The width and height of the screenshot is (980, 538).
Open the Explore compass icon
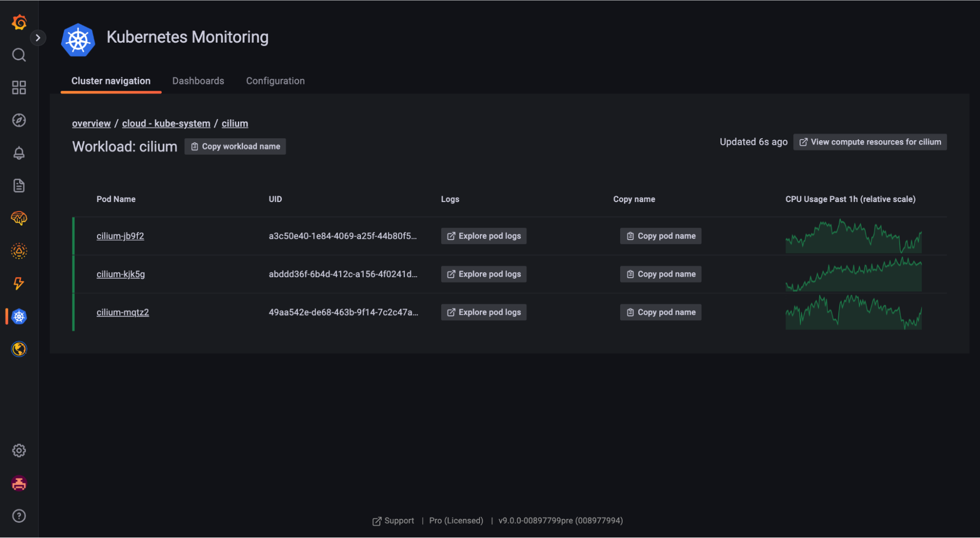point(19,120)
